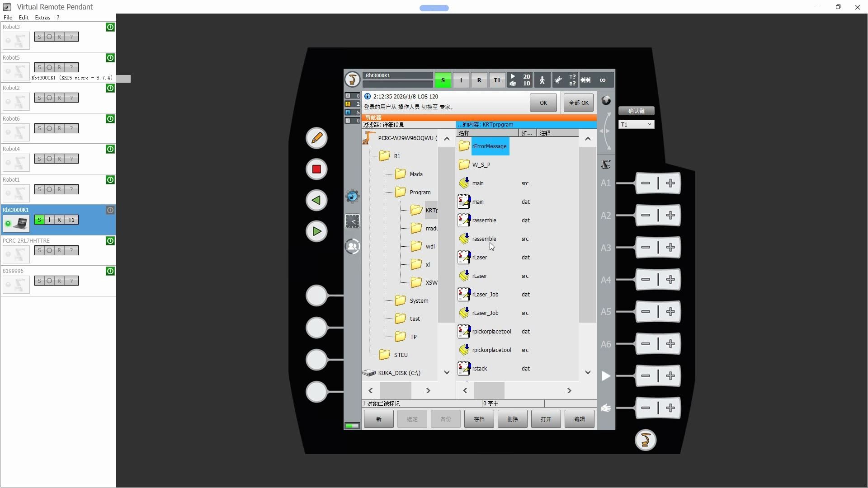868x488 pixels.
Task: Select the TP folder in tree
Action: tap(406, 337)
